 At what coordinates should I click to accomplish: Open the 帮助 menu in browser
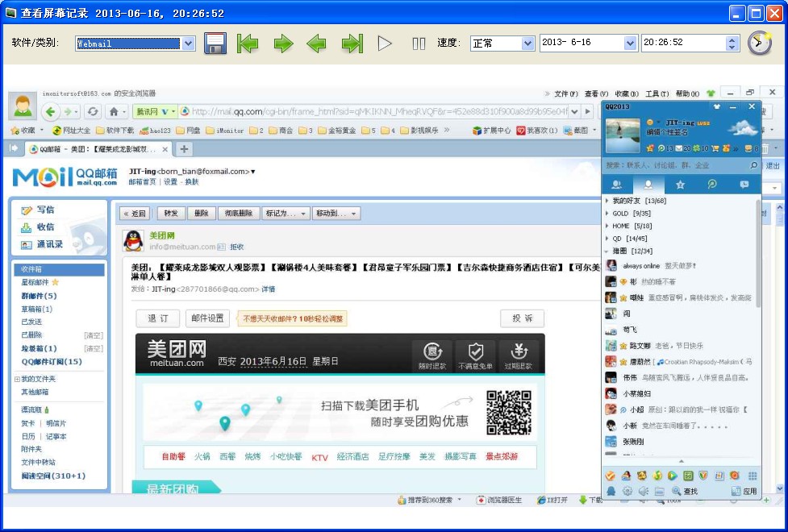(687, 94)
